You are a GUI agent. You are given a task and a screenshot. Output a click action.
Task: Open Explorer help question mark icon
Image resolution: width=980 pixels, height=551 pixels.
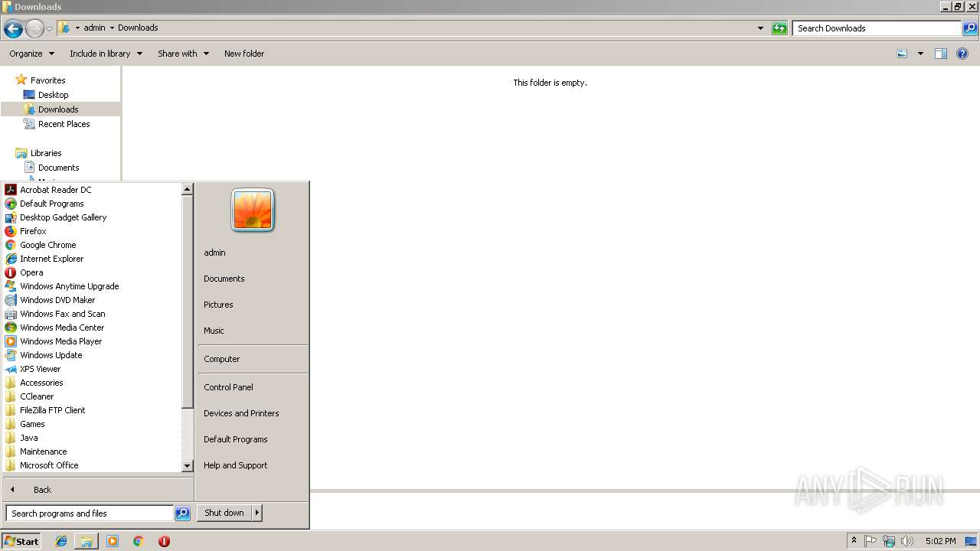963,54
